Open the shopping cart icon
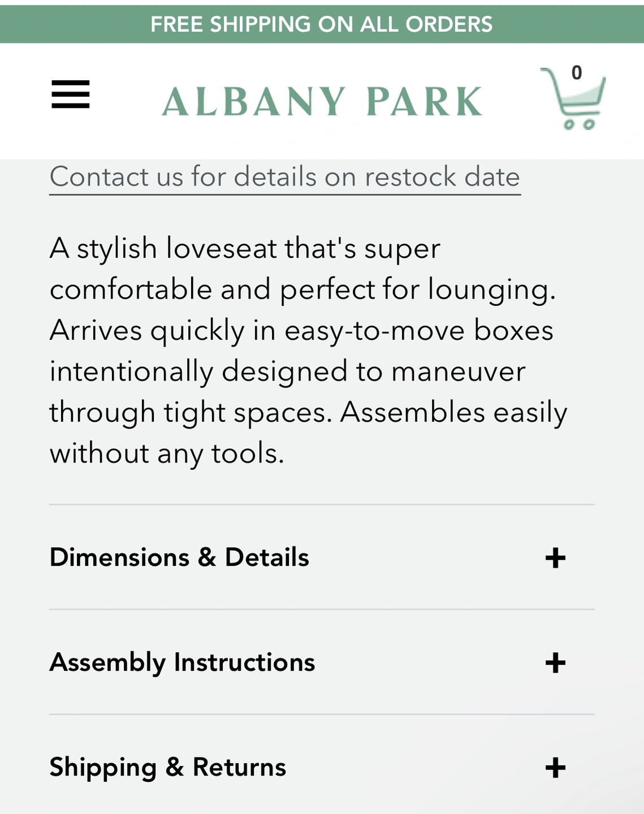This screenshot has height=814, width=644. 574,102
